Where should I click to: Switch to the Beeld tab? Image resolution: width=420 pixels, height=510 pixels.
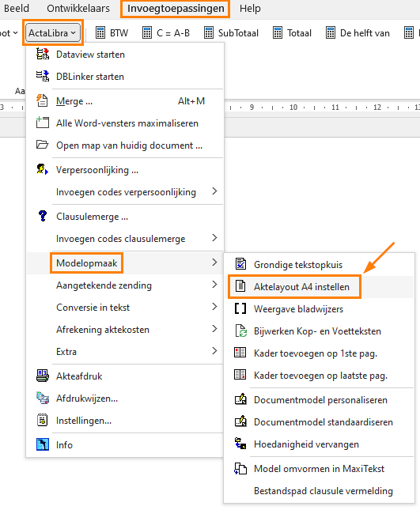click(16, 8)
